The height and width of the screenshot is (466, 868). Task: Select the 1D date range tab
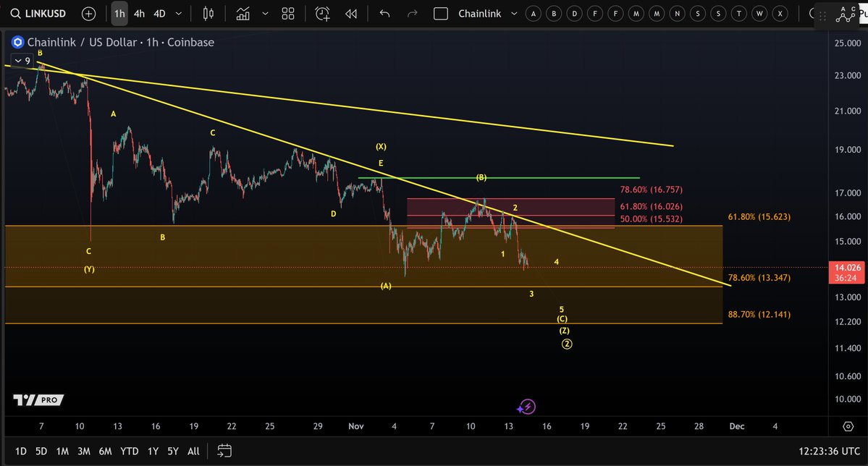coord(20,451)
